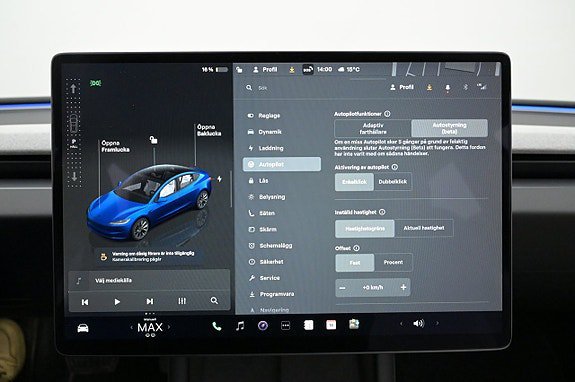
Task: Tap the green headlight indicator icon
Action: click(x=96, y=83)
